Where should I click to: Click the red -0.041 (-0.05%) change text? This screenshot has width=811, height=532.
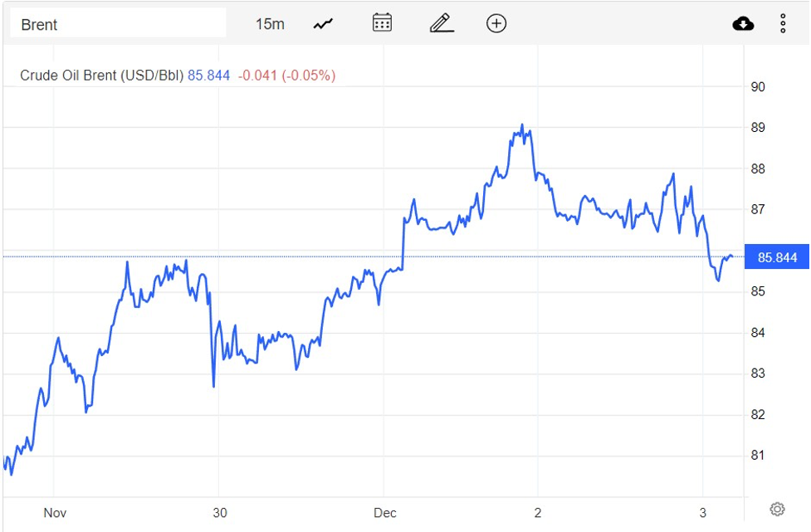point(286,76)
